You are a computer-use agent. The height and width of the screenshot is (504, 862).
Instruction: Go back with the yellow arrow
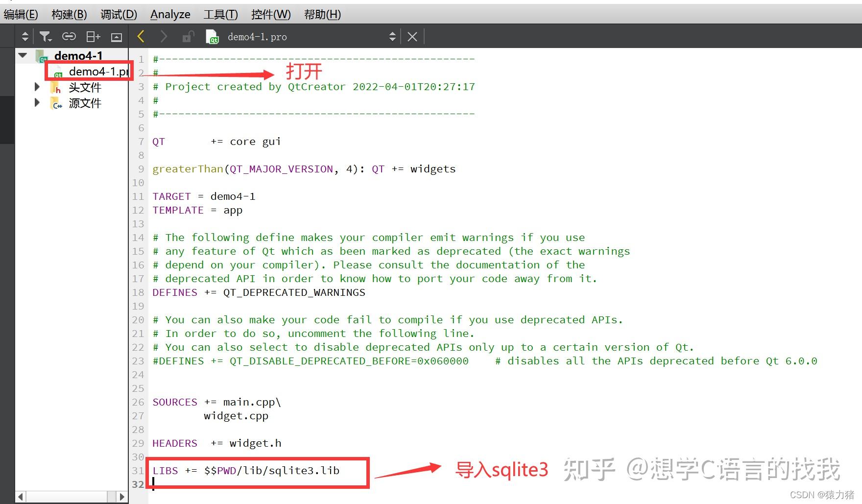(141, 36)
